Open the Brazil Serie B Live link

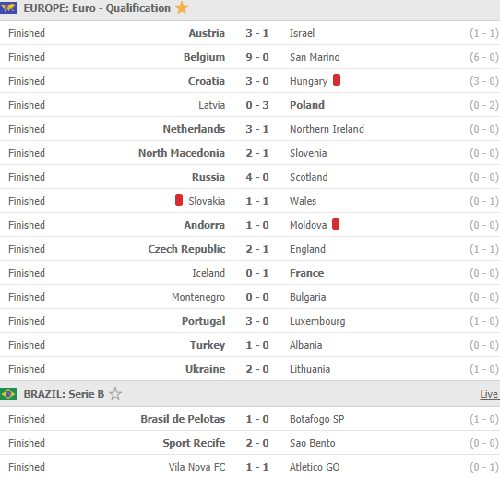pos(489,394)
